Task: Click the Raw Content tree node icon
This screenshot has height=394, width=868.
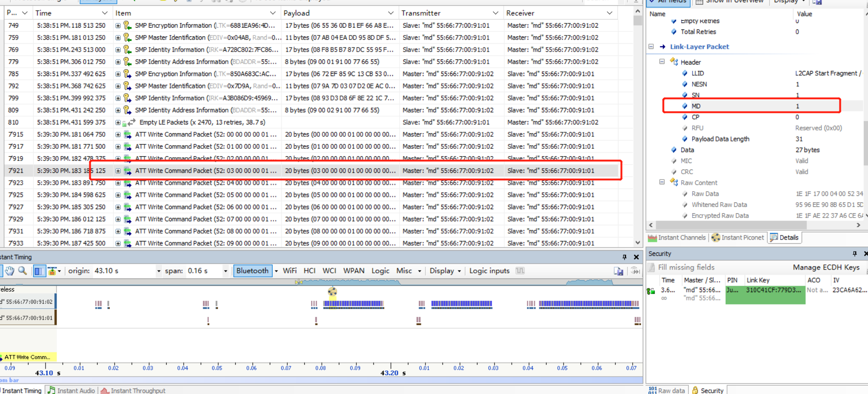Action: (x=674, y=182)
